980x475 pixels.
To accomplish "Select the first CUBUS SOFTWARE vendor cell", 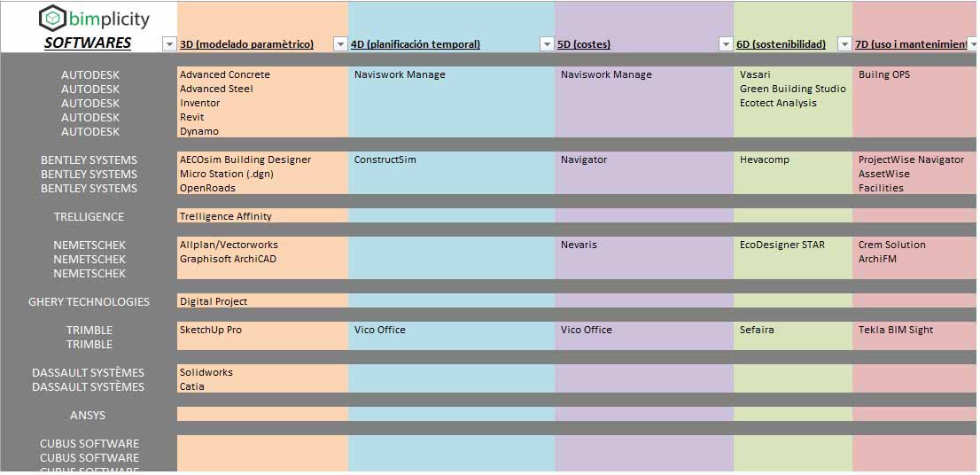I will tap(89, 444).
